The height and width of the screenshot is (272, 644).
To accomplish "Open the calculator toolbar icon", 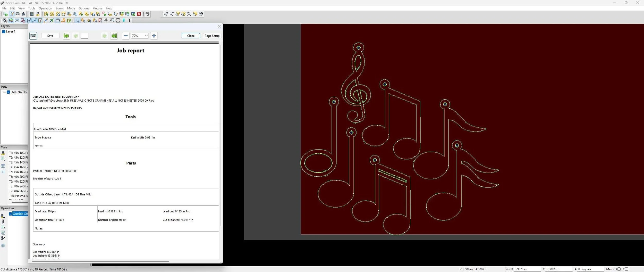I will [32, 14].
